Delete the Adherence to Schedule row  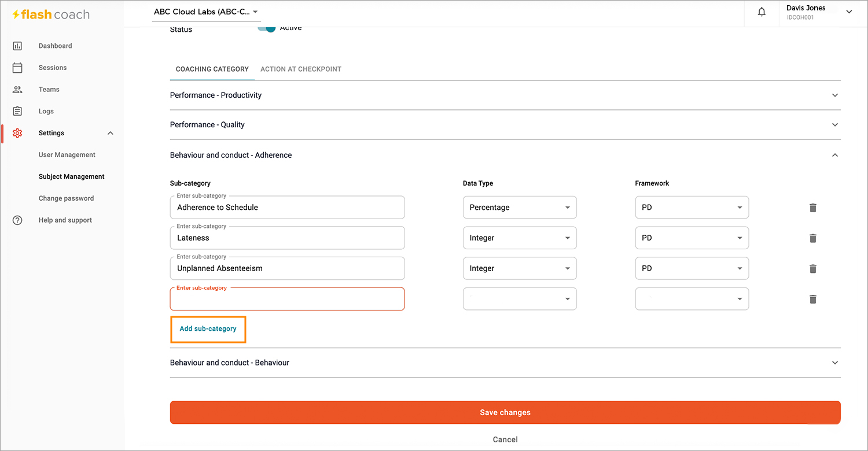pos(813,208)
